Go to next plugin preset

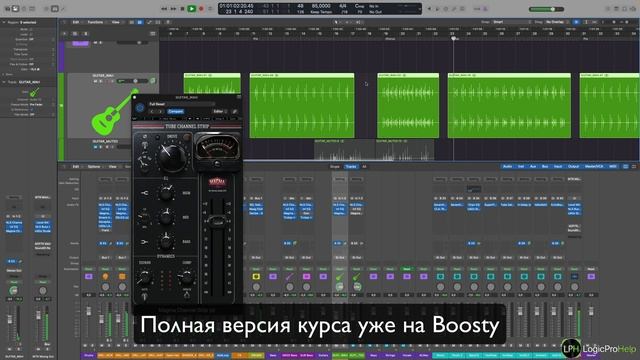(x=160, y=111)
